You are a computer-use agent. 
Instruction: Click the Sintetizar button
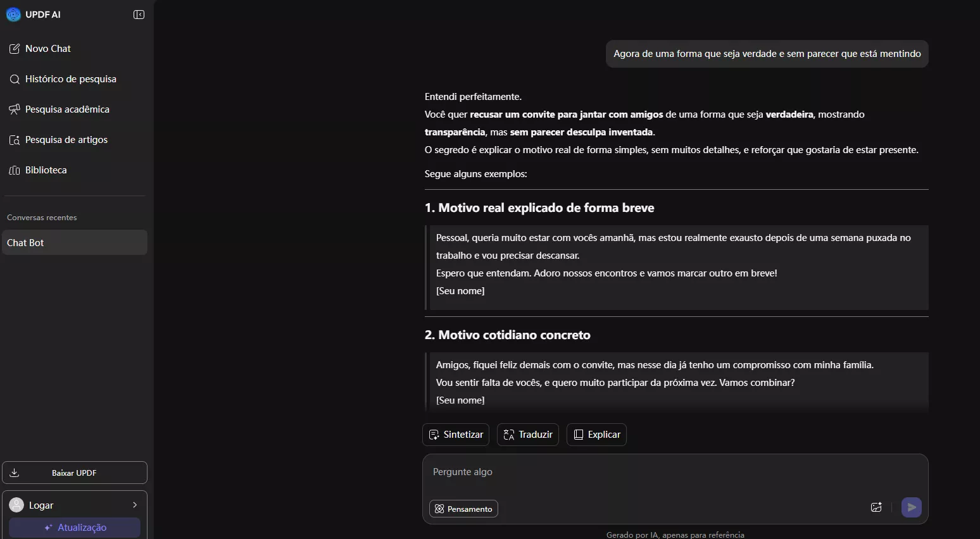pos(456,435)
